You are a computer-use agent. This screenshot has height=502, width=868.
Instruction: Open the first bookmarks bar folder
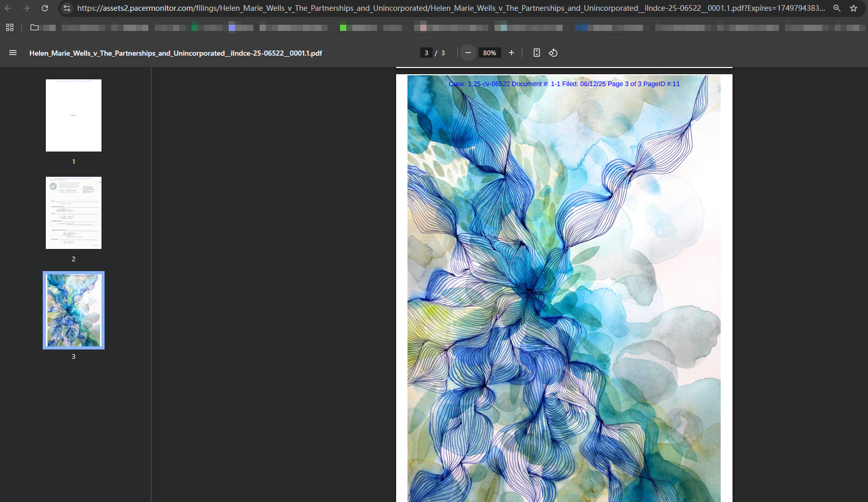[x=35, y=27]
